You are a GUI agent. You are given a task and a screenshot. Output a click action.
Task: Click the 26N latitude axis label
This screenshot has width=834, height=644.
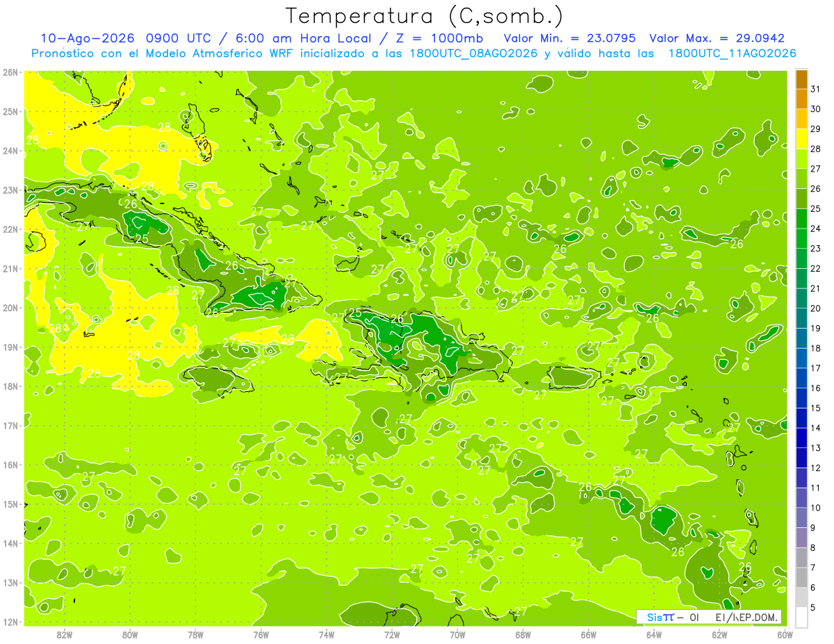(10, 72)
